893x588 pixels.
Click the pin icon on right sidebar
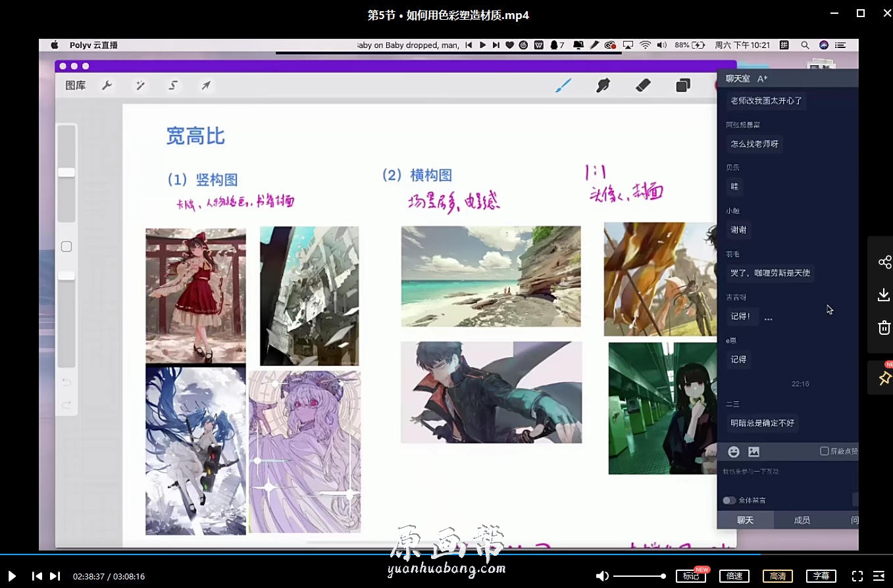pyautogui.click(x=884, y=379)
